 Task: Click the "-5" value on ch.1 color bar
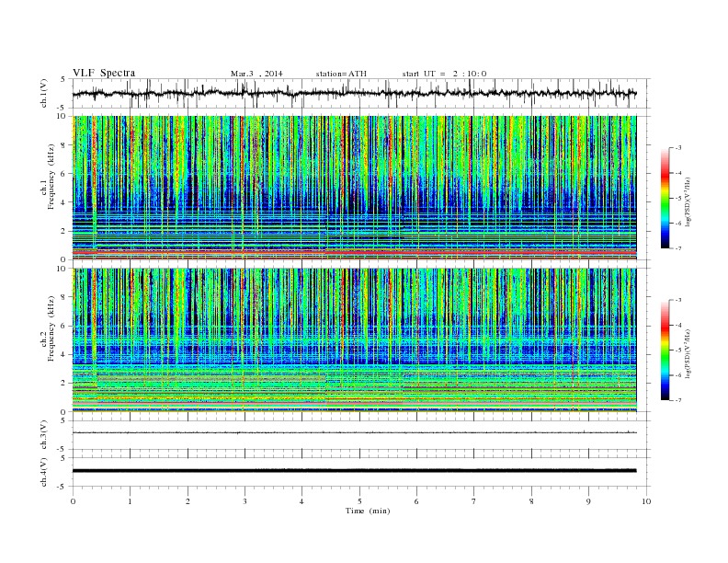tap(677, 198)
